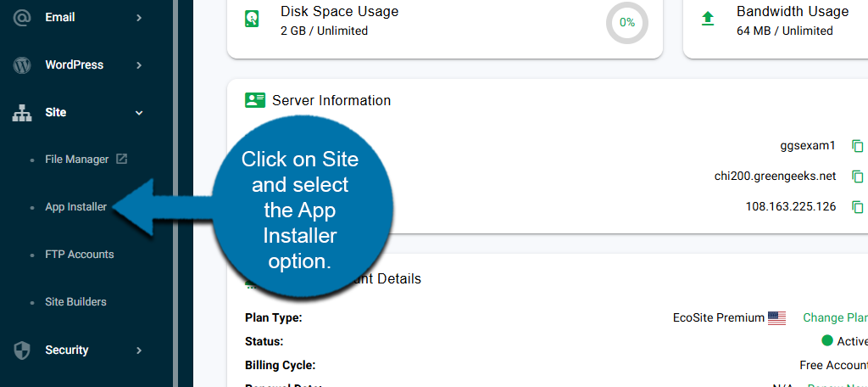Click the sidebar vertical scrollbar

[x=176, y=193]
